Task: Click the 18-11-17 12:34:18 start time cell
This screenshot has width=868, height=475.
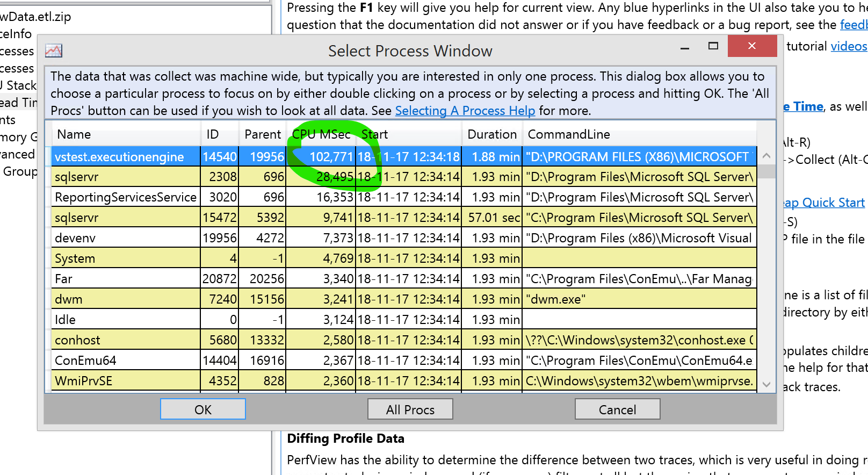Action: coord(408,157)
